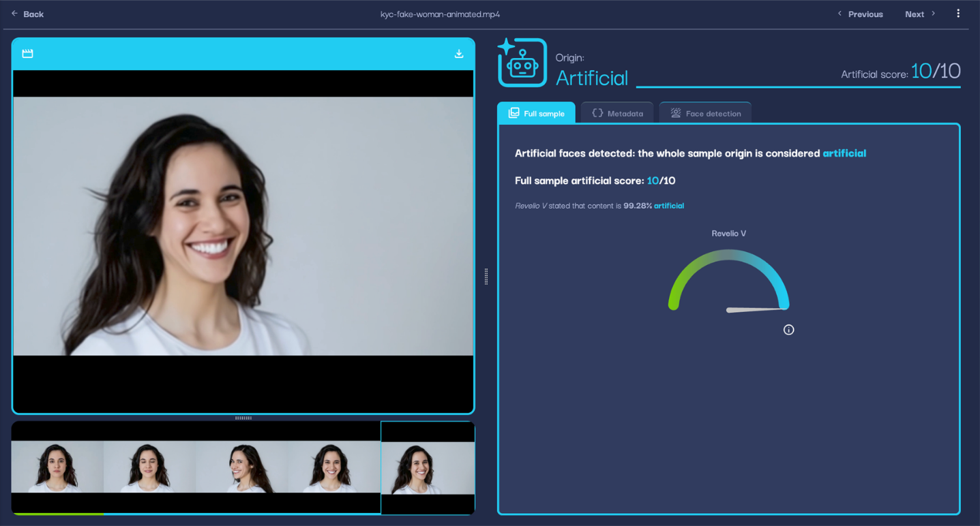
Task: Click the '99.28% artificial' statement text
Action: point(599,206)
